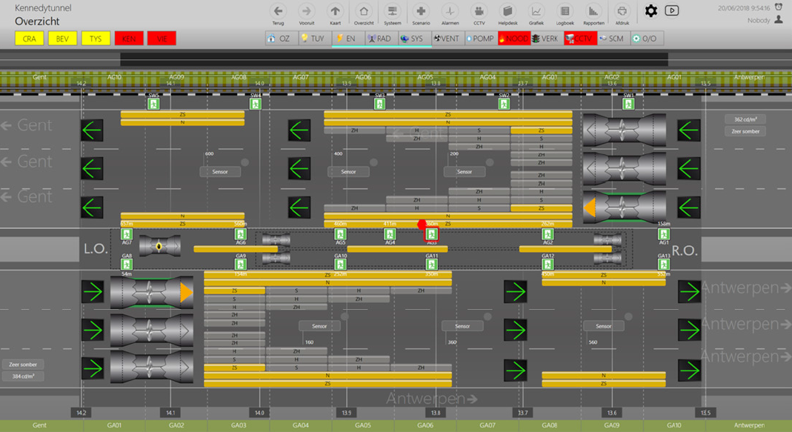
Task: Click the GA01 section in bottom bar
Action: [x=115, y=425]
